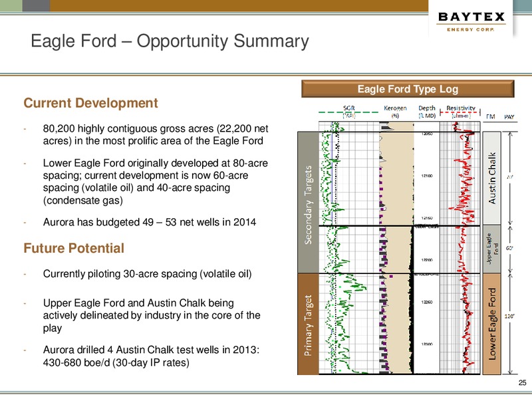Click the 'Upper Eagle Ford' formation box
Image resolution: width=532 pixels, height=399 pixels.
coord(491,249)
